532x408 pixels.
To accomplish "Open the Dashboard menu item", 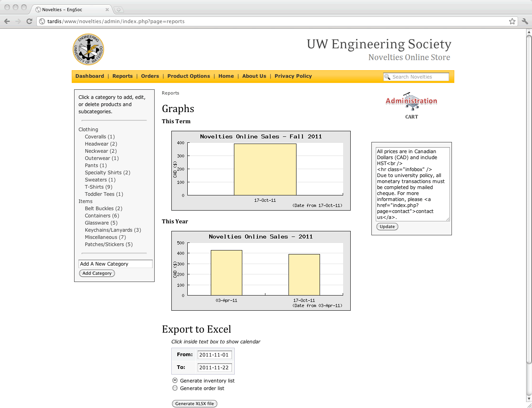I will (90, 76).
